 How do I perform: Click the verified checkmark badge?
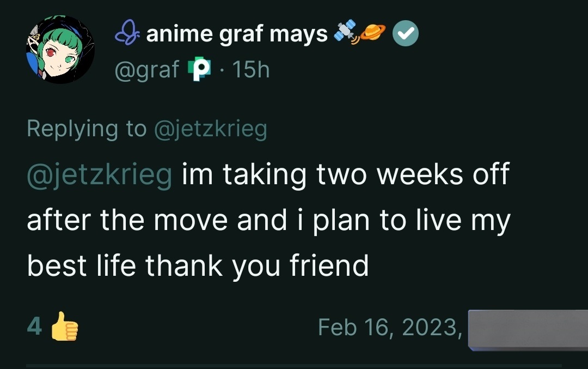[406, 35]
